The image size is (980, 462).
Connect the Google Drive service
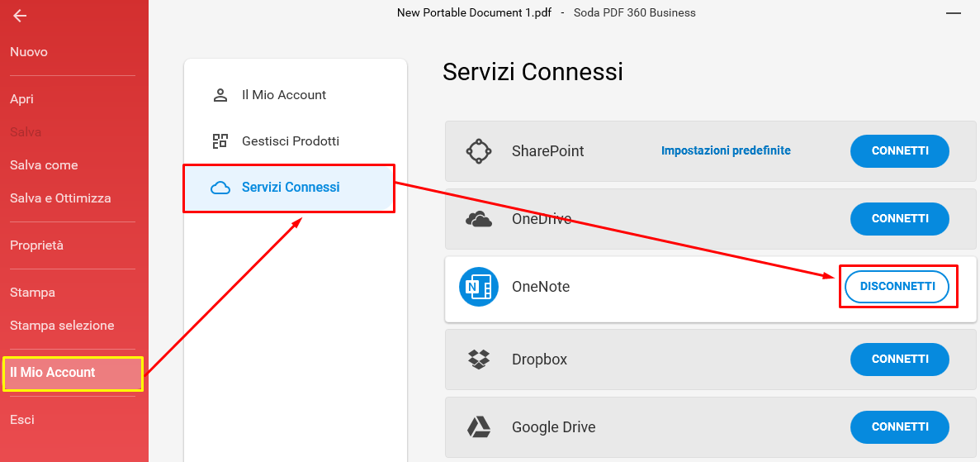coord(900,427)
